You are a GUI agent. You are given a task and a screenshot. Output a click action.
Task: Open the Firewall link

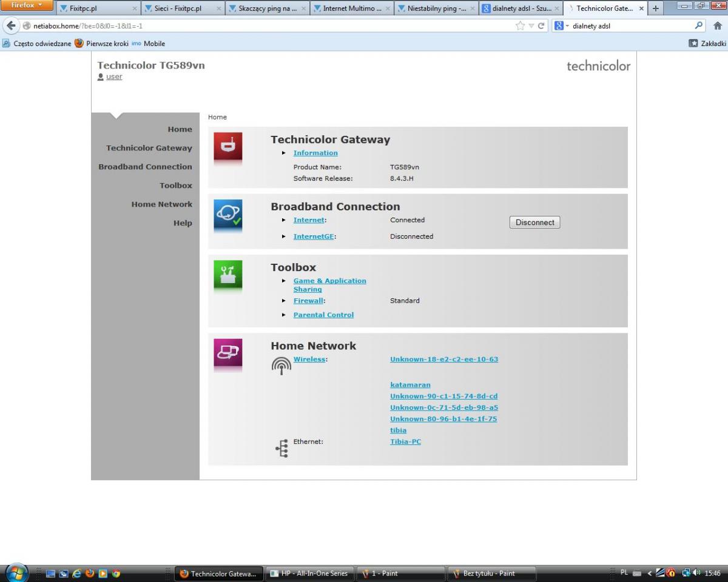pos(308,301)
